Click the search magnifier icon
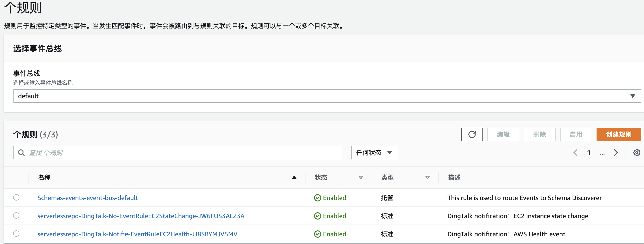644x244 pixels. click(x=21, y=153)
